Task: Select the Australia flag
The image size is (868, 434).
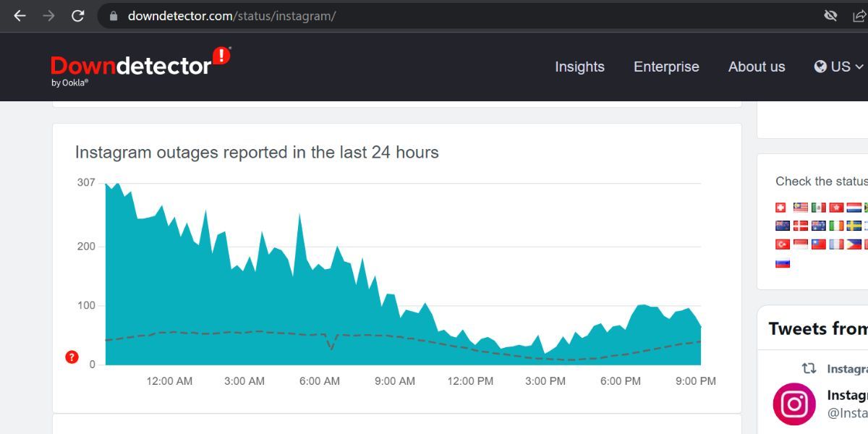Action: 819,226
